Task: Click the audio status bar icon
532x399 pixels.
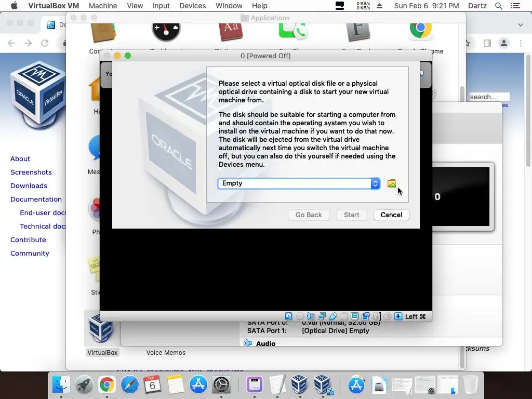Action: 311,316
